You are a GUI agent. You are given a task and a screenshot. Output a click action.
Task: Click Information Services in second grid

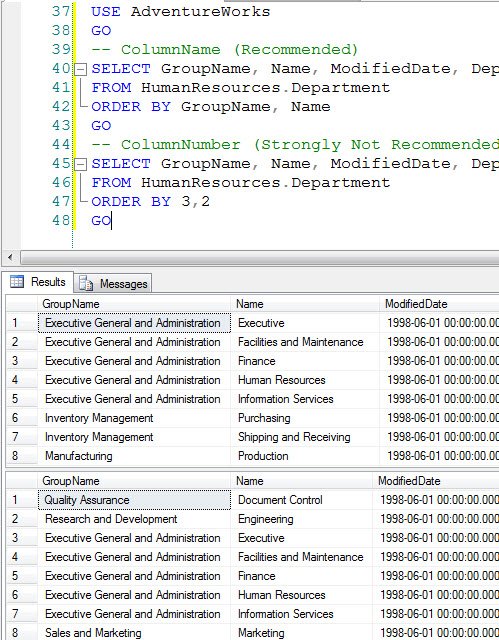click(302, 614)
